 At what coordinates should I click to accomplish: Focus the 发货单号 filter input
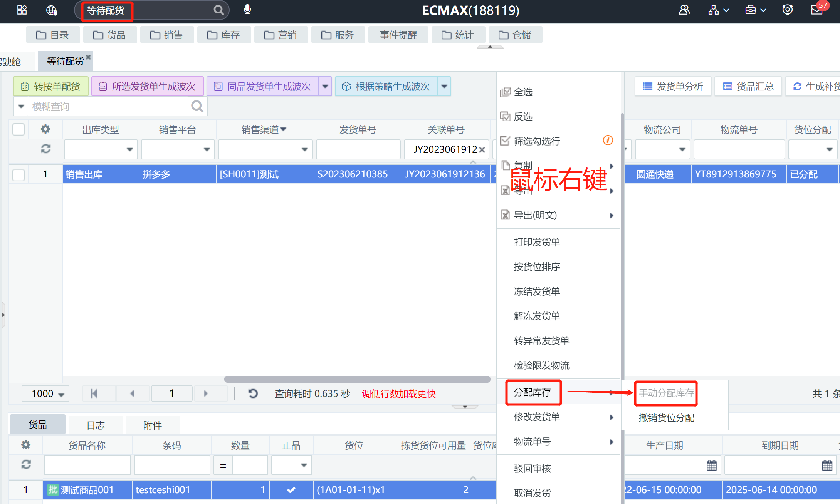[x=358, y=149]
